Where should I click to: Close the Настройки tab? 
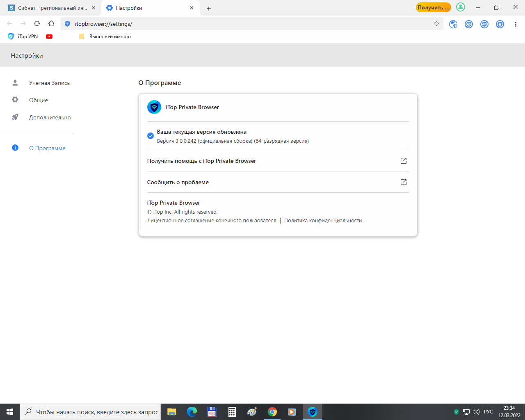(192, 8)
